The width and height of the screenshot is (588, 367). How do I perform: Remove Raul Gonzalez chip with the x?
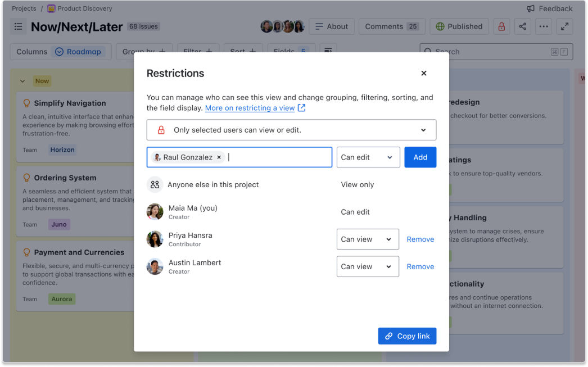pos(219,157)
